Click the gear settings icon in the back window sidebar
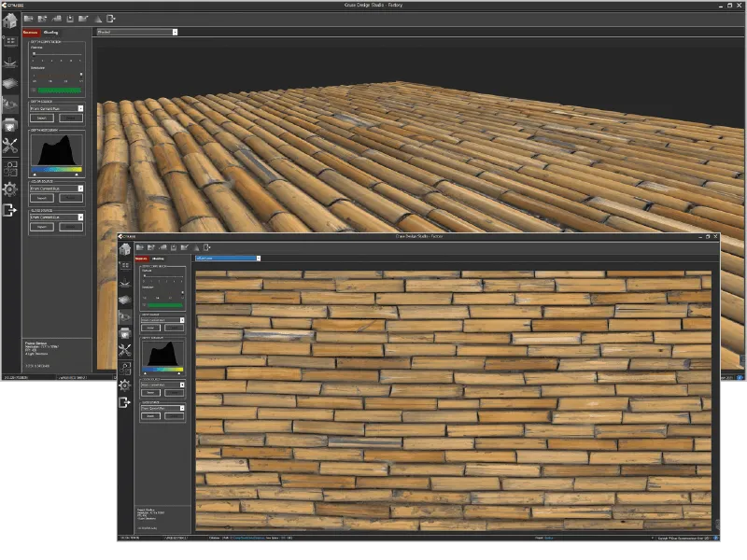The image size is (747, 560). pos(10,189)
